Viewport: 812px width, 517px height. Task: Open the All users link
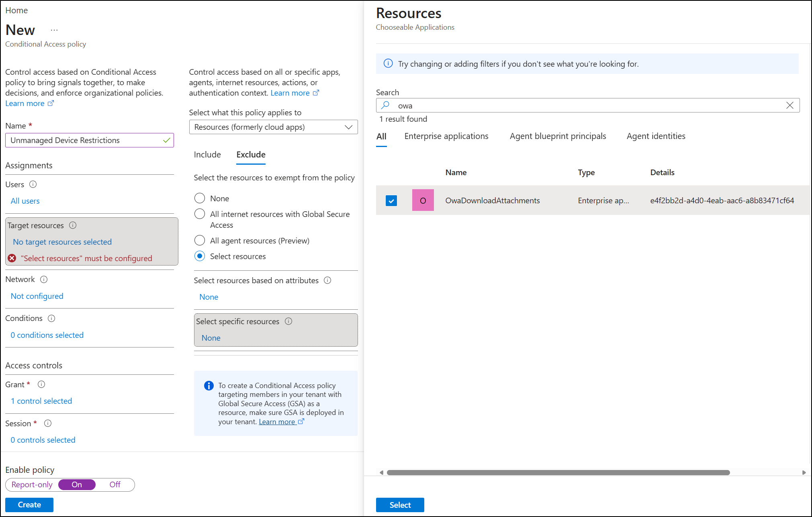(x=25, y=201)
